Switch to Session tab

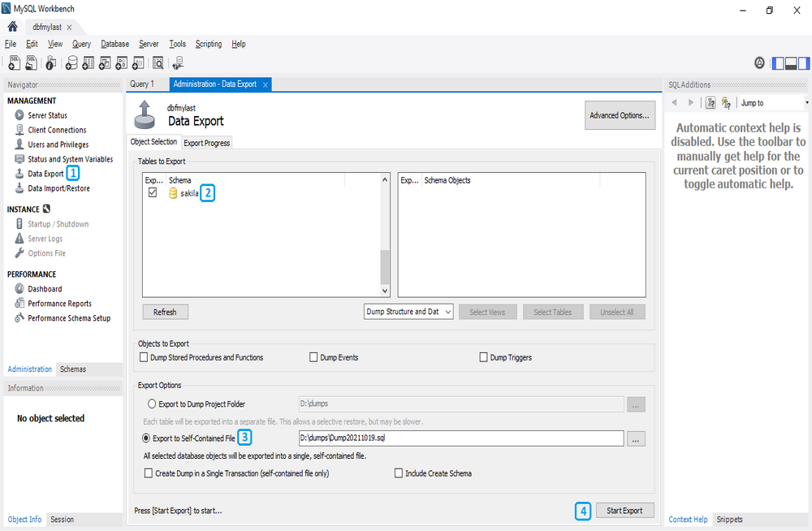coord(63,519)
